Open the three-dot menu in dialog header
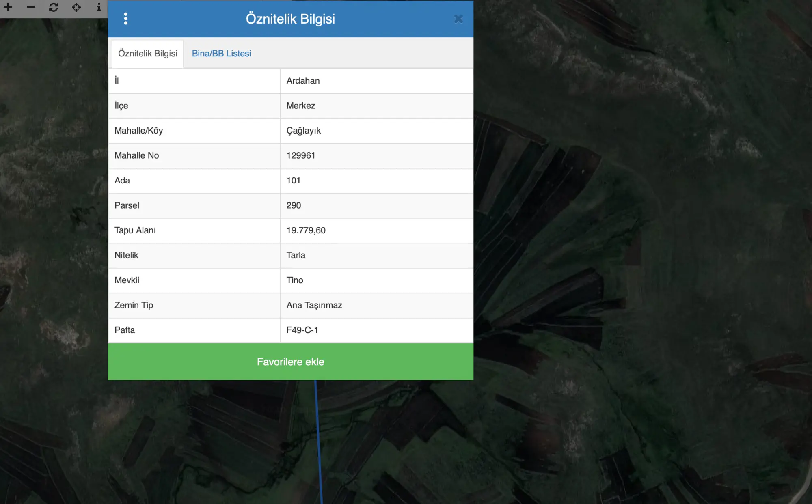 (x=125, y=19)
